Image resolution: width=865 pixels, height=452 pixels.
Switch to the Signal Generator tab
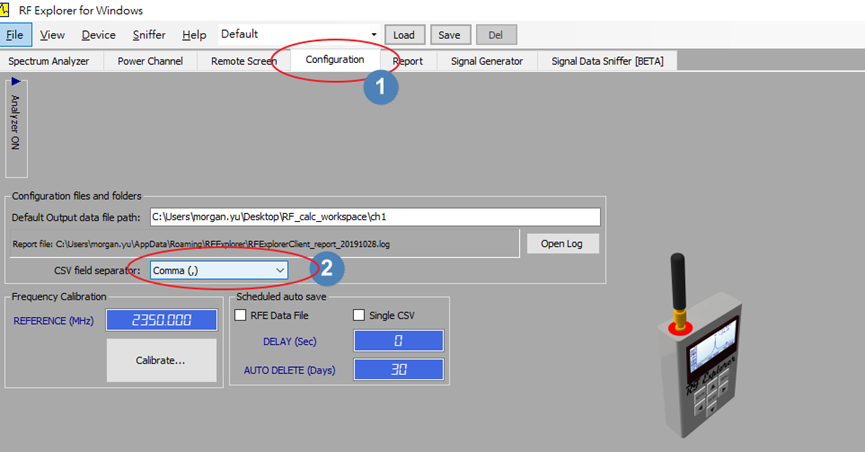486,61
